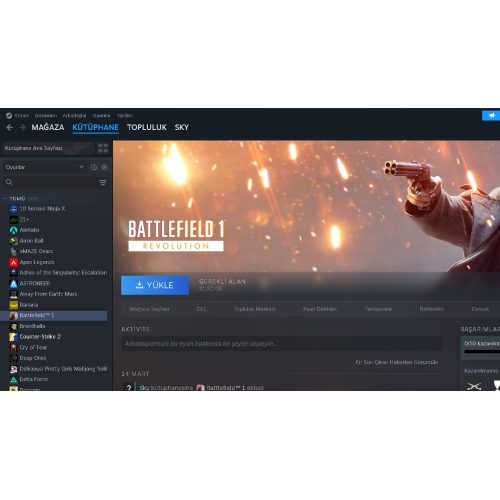Click the YÜKLE install button
The height and width of the screenshot is (500, 500).
pyautogui.click(x=155, y=285)
